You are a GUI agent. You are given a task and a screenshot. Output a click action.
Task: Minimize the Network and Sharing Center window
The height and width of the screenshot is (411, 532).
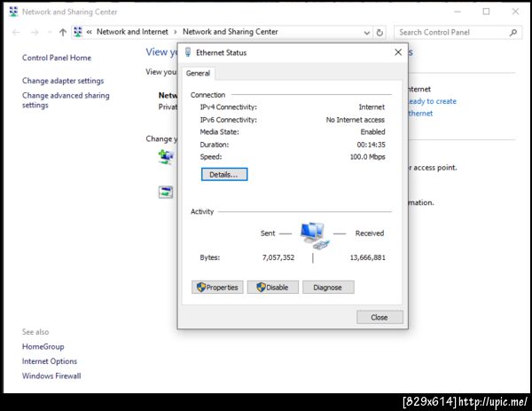(458, 12)
